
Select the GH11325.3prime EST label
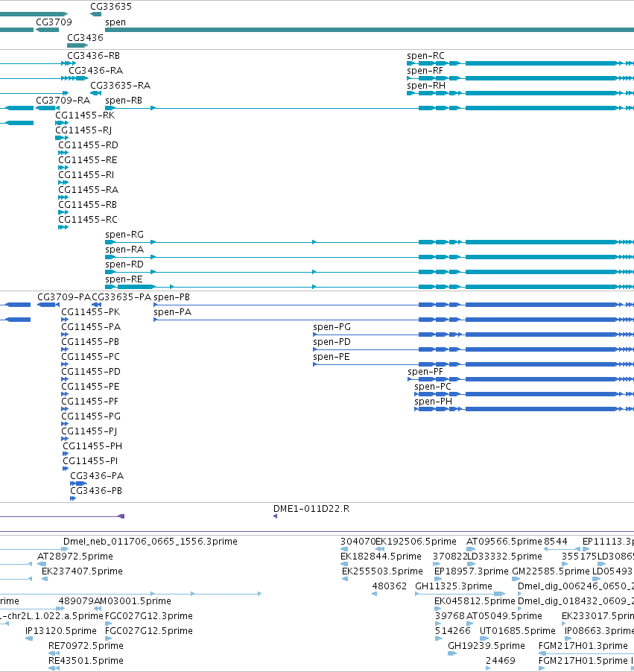pos(454,586)
